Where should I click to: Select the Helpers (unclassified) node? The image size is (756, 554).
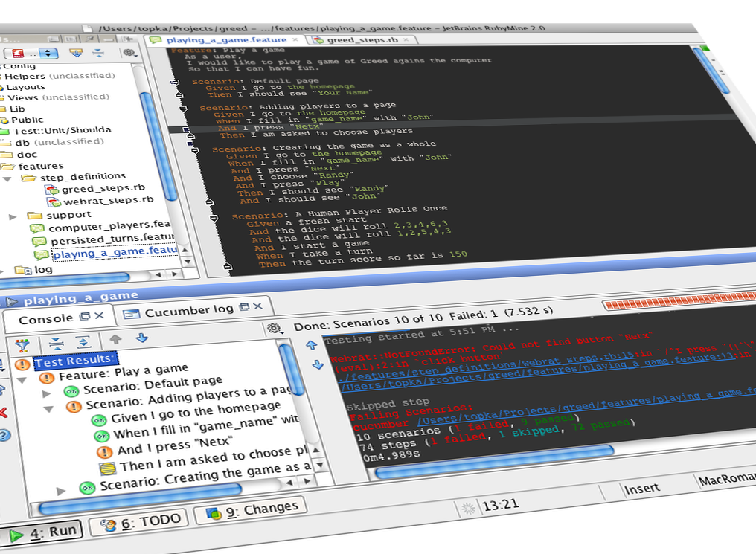pos(60,76)
